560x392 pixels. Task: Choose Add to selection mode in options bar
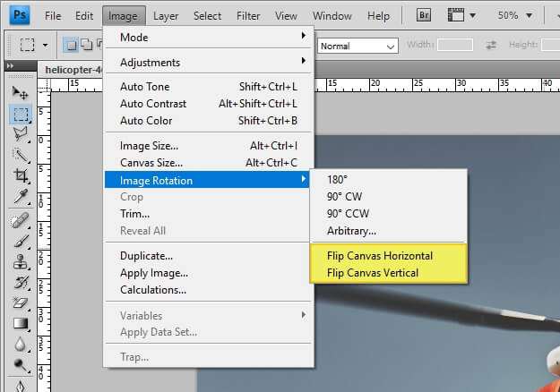click(x=86, y=45)
